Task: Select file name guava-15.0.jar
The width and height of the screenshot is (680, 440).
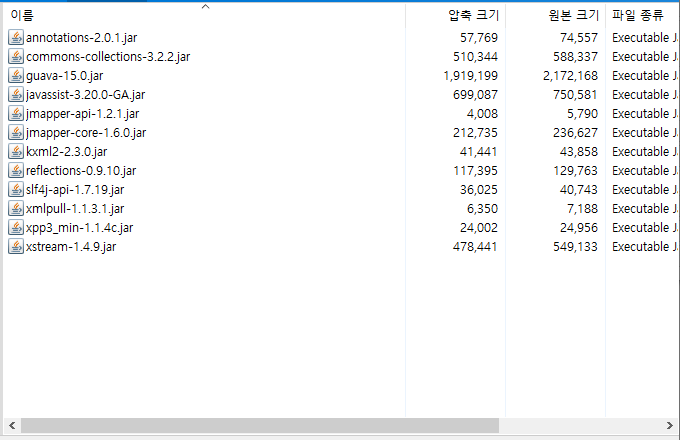Action: (65, 76)
